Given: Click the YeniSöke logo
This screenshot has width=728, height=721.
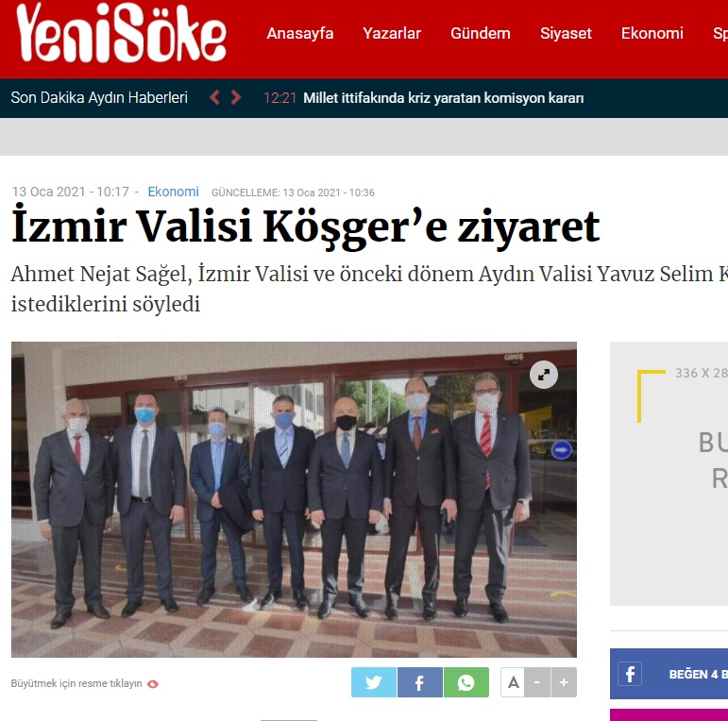Looking at the screenshot, I should (x=121, y=33).
